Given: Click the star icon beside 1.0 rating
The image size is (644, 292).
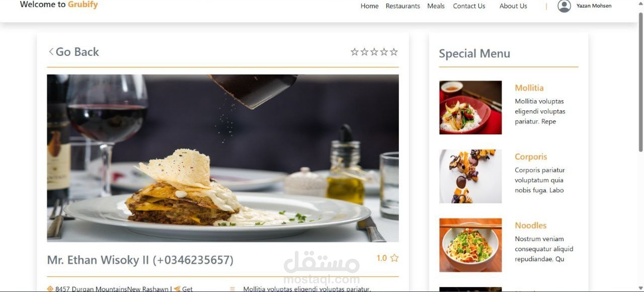Looking at the screenshot, I should (x=394, y=258).
